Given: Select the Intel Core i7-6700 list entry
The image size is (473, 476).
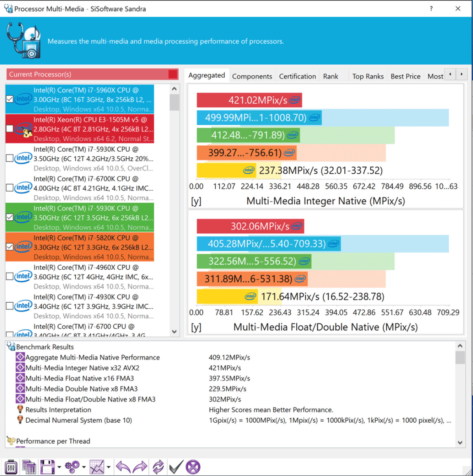Looking at the screenshot, I should coord(80,329).
